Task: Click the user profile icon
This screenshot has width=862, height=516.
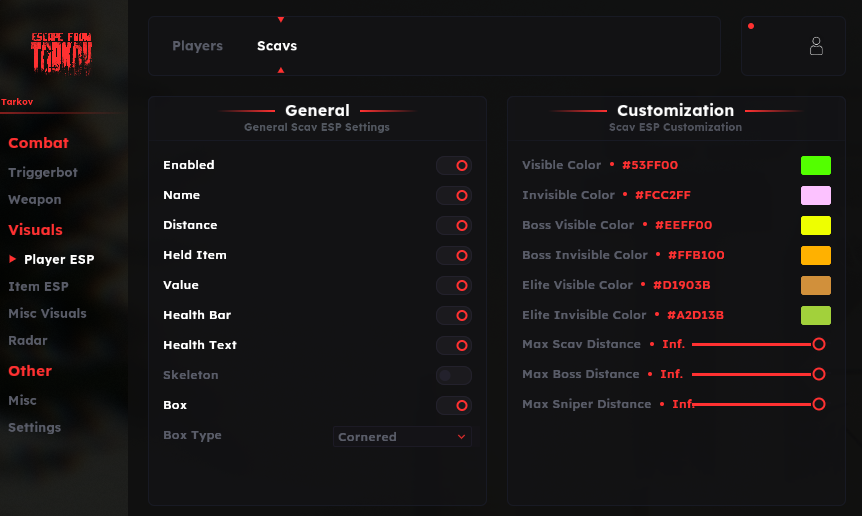Action: pyautogui.click(x=816, y=46)
